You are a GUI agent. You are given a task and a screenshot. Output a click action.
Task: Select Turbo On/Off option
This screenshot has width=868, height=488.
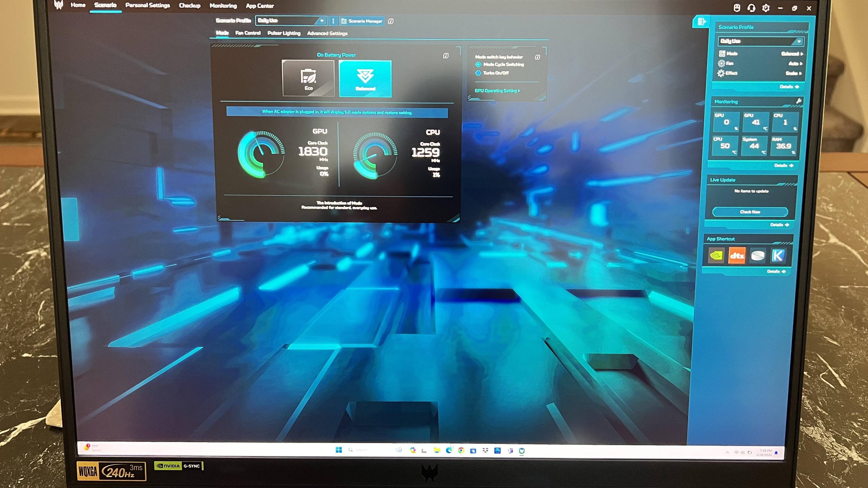[478, 73]
